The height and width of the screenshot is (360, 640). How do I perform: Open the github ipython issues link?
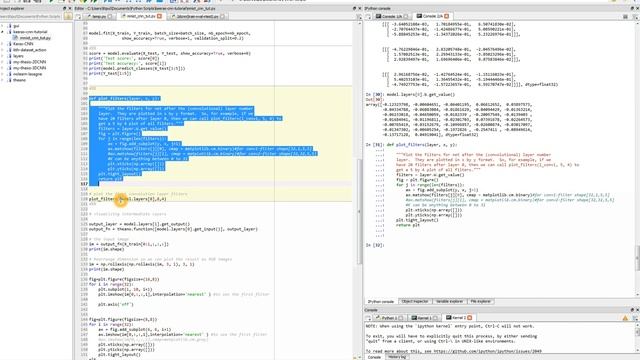(x=488, y=351)
